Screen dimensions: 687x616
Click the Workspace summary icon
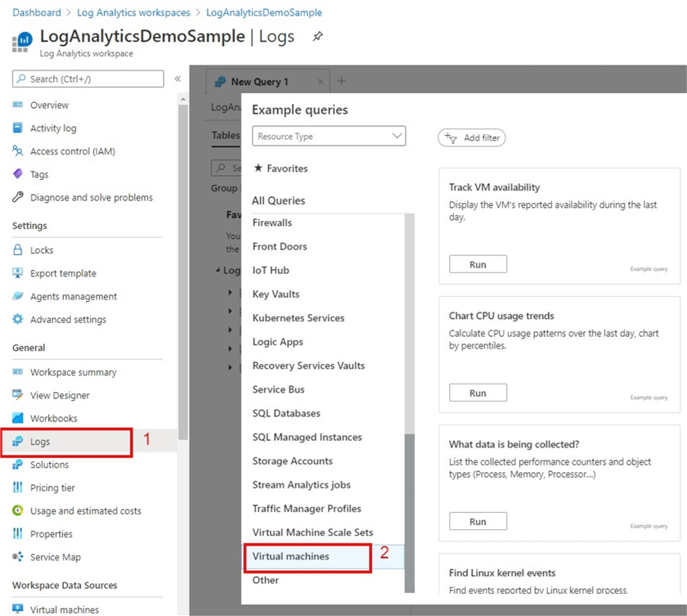(x=17, y=372)
